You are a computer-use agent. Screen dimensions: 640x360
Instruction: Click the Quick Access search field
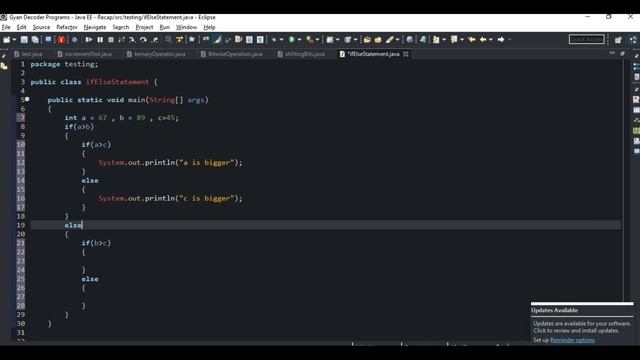point(587,39)
